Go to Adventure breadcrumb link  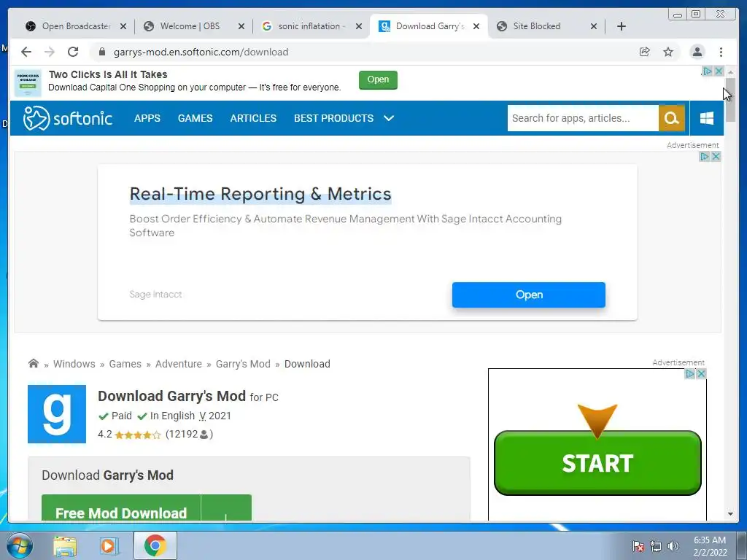coord(179,364)
